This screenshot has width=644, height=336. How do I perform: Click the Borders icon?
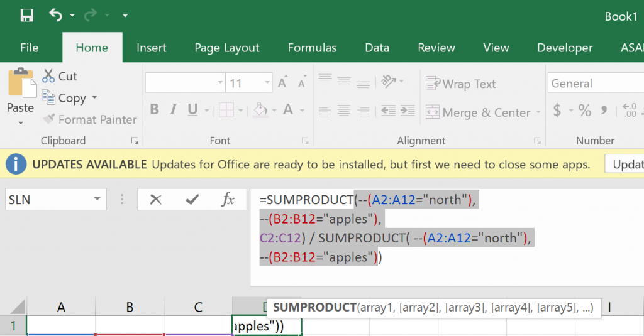[226, 109]
